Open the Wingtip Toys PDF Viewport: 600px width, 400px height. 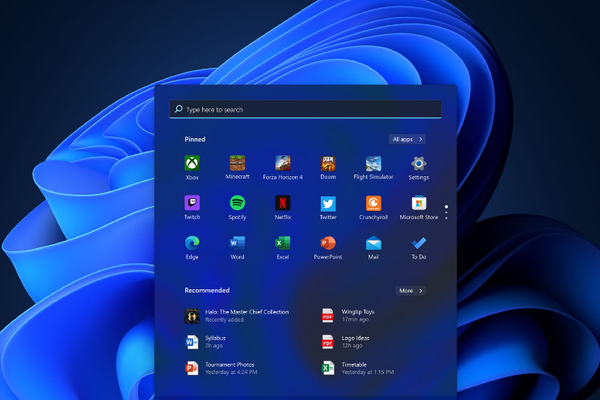[x=348, y=316]
